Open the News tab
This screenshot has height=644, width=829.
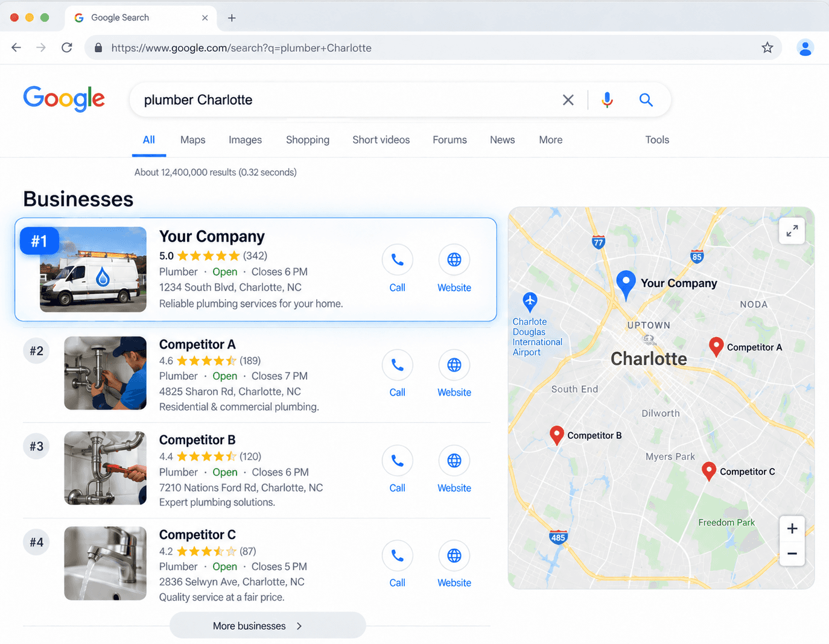[502, 140]
